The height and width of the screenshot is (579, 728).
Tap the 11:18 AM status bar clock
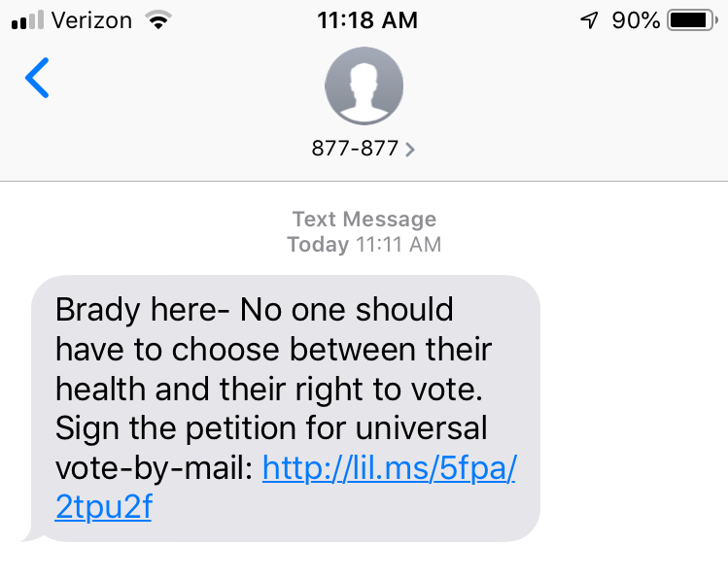367,20
